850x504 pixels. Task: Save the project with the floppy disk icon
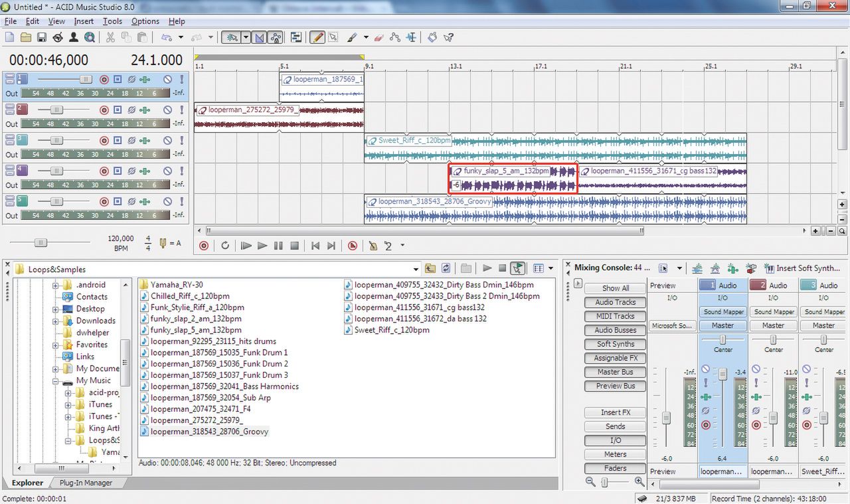click(41, 38)
